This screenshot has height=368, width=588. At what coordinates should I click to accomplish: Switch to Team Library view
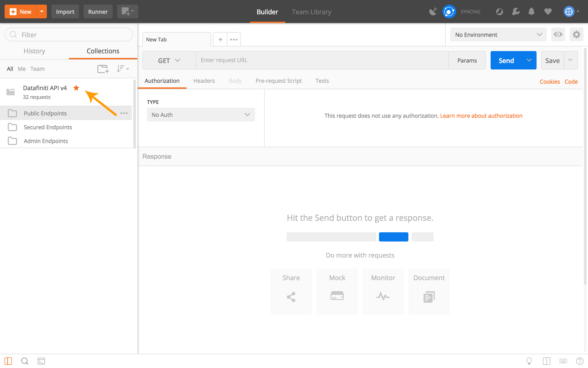pyautogui.click(x=311, y=12)
